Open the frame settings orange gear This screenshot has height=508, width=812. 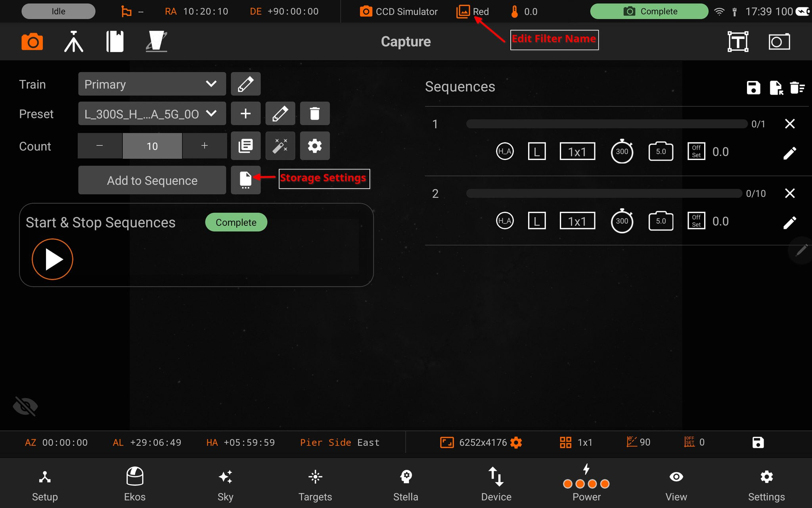coord(516,442)
